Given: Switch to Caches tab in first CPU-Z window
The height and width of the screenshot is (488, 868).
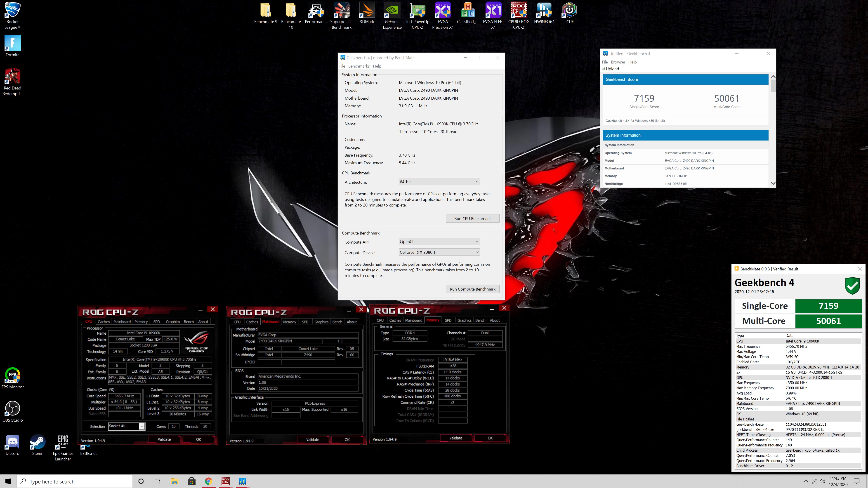Looking at the screenshot, I should 104,322.
